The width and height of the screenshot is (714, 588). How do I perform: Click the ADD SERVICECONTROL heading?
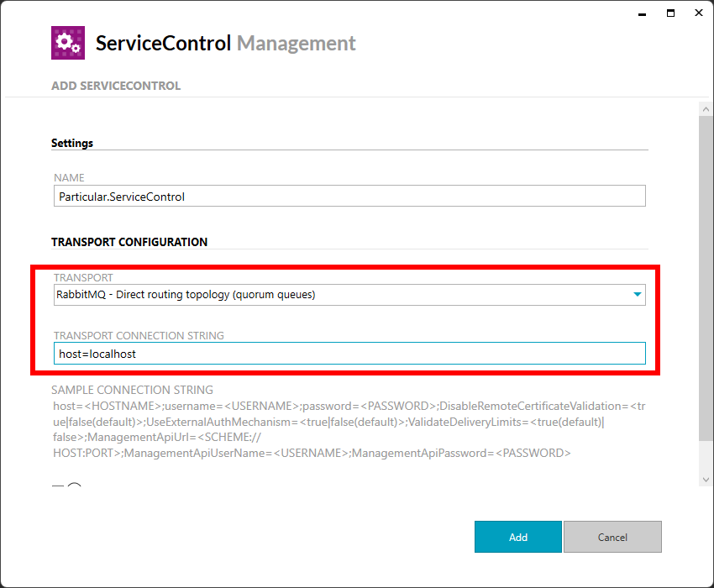tap(116, 86)
